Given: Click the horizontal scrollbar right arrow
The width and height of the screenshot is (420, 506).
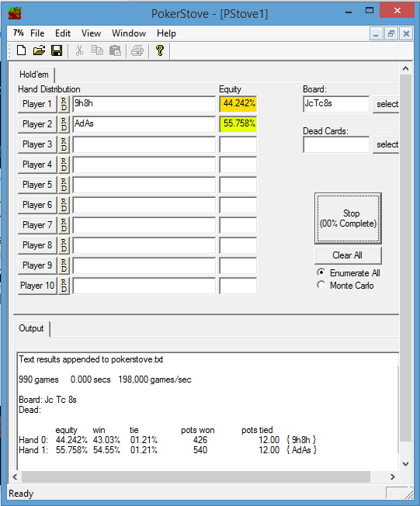Looking at the screenshot, I should (393, 477).
